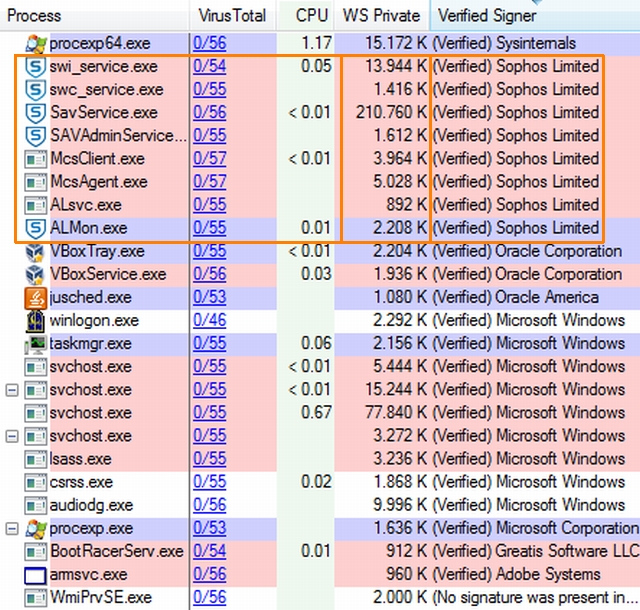Select the VBoxTray.exe process name
This screenshot has height=610, width=640.
pyautogui.click(x=97, y=252)
